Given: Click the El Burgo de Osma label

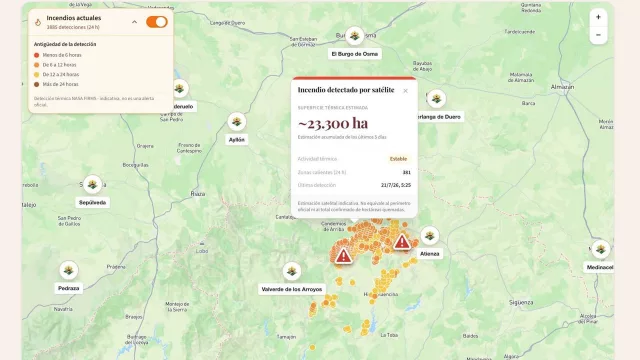Looking at the screenshot, I should tap(355, 54).
